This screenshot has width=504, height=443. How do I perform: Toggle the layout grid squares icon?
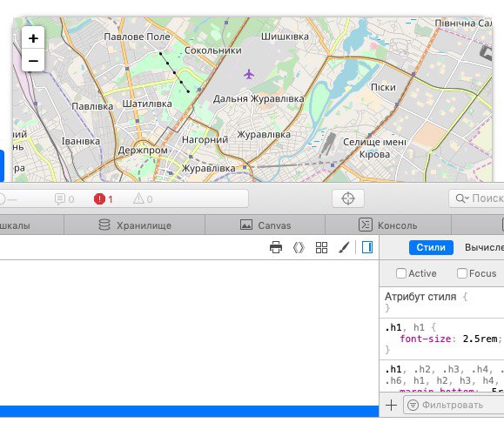321,247
